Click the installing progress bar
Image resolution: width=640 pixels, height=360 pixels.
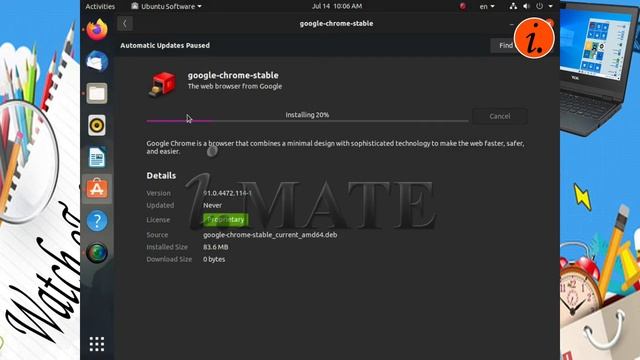pos(307,121)
